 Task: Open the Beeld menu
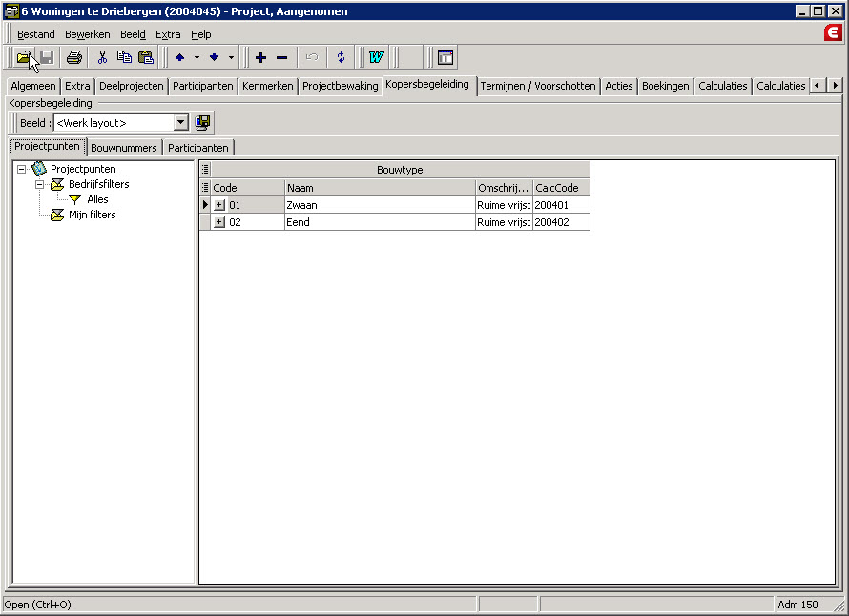(x=133, y=34)
